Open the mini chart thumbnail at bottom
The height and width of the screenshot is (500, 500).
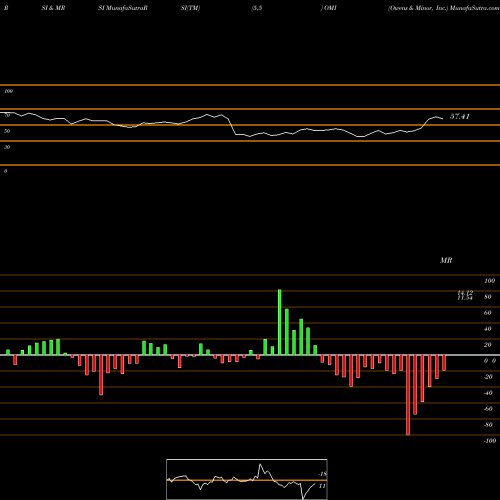coord(247,479)
